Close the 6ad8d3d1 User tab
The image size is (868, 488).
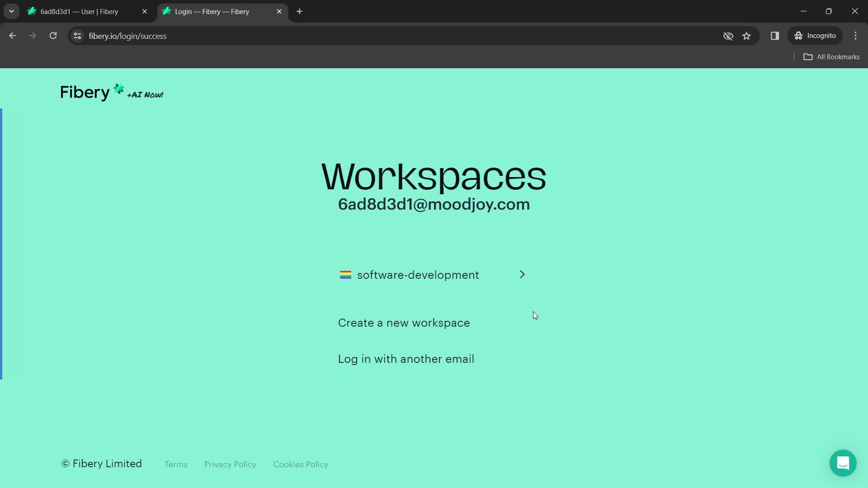(145, 11)
